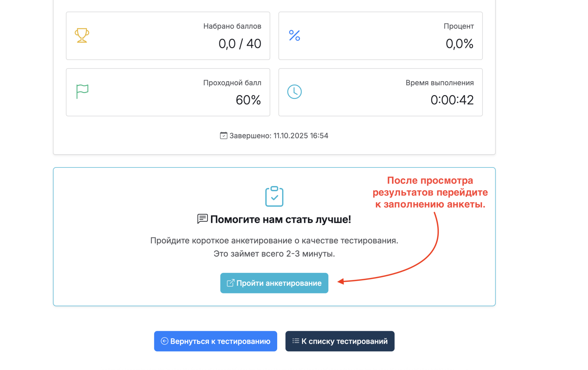The image size is (588, 370).
Task: Click the speech bubble icon near the heading
Action: tap(202, 219)
